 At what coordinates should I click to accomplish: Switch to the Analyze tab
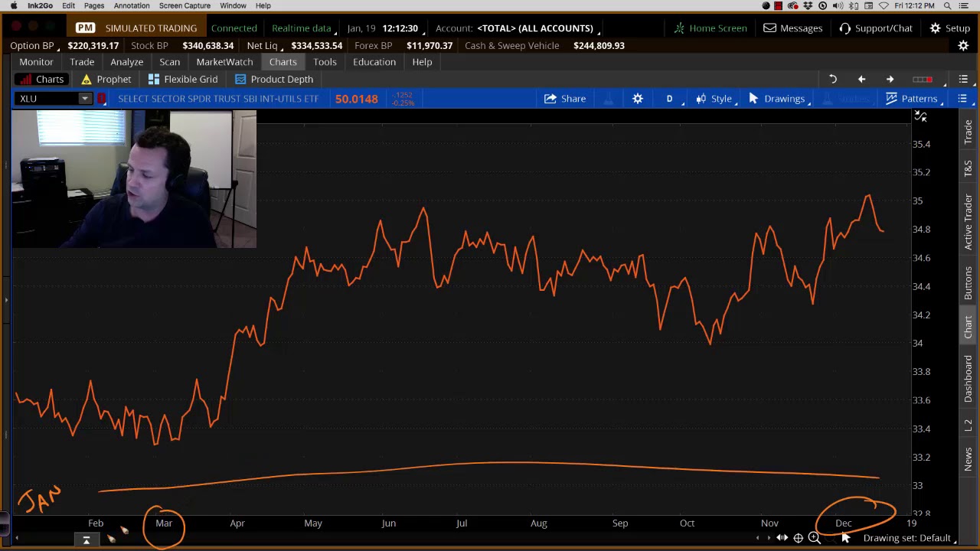[x=126, y=62]
